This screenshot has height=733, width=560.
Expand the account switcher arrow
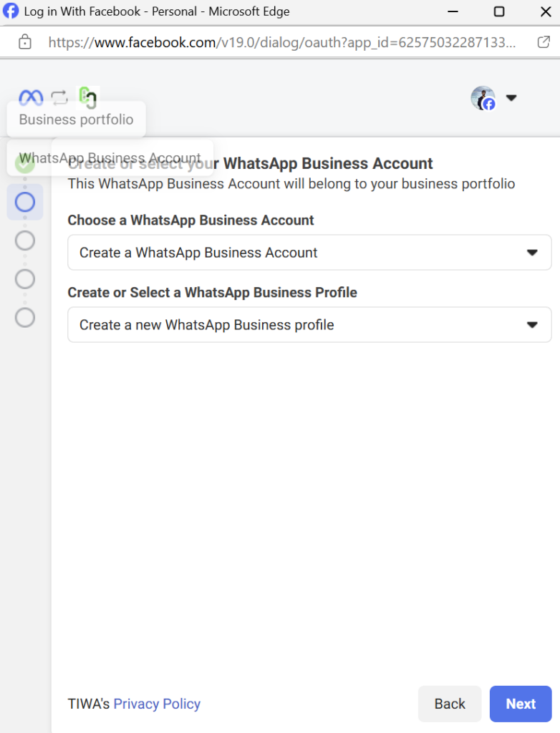511,97
